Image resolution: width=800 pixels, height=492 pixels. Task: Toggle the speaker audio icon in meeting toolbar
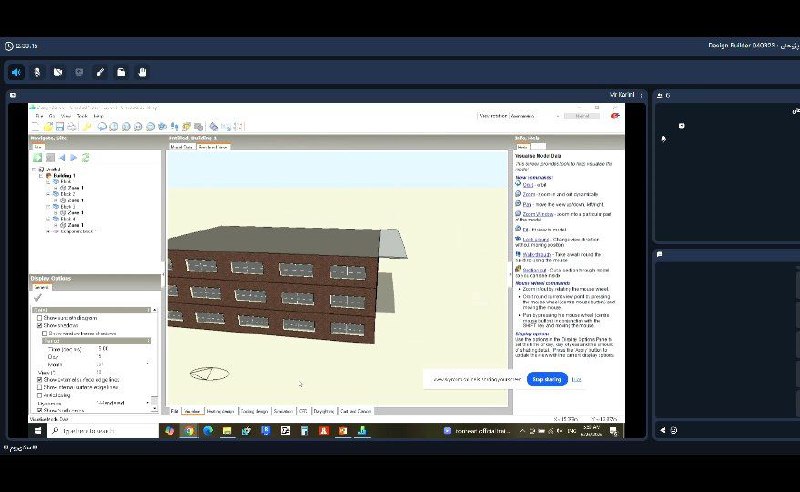16,72
